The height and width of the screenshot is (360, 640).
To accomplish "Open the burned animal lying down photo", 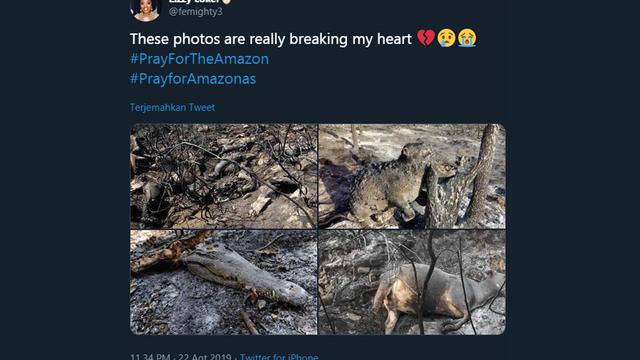I will pos(412,282).
